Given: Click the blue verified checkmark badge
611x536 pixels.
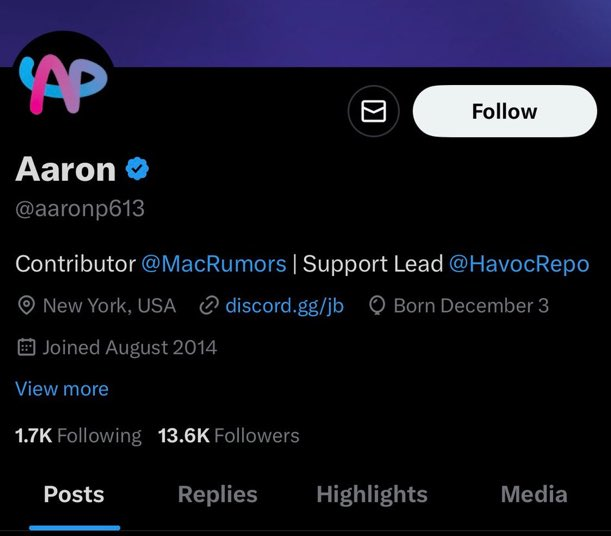Looking at the screenshot, I should 137,169.
